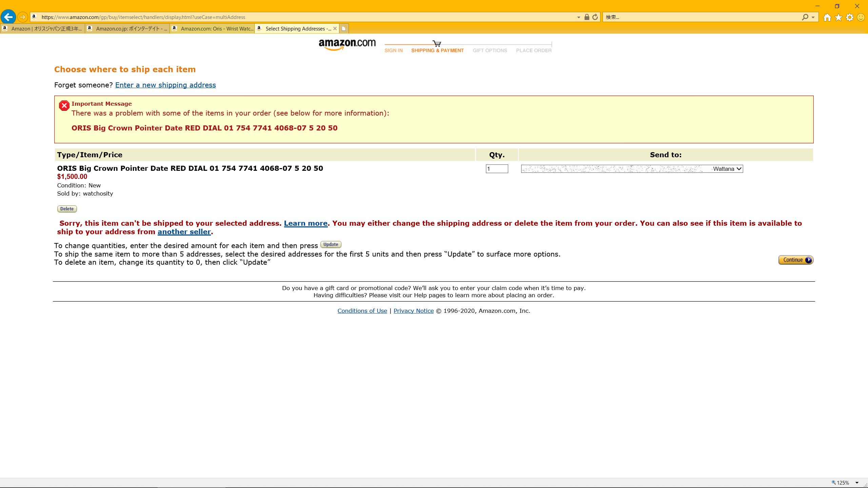Expand the address bar autocomplete dropdown

[578, 17]
